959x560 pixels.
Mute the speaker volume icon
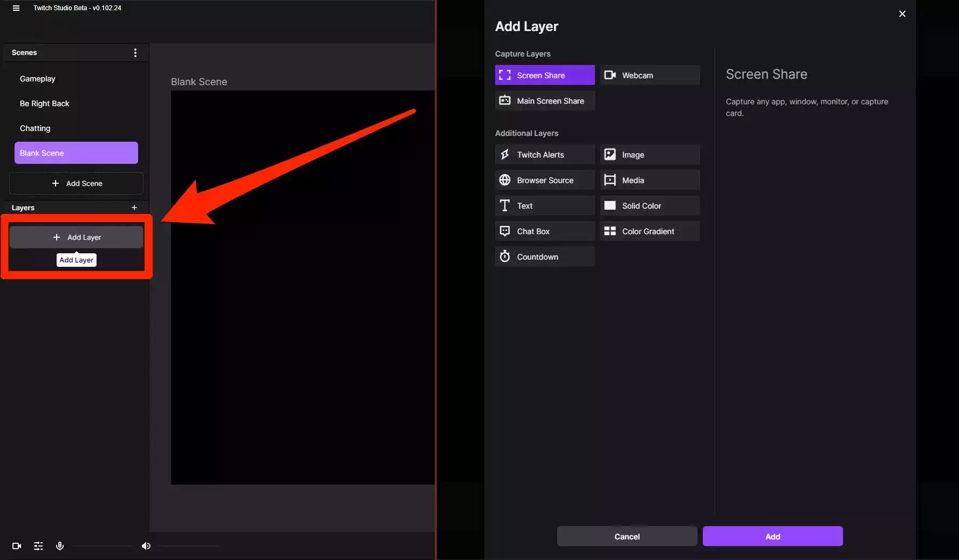[146, 546]
